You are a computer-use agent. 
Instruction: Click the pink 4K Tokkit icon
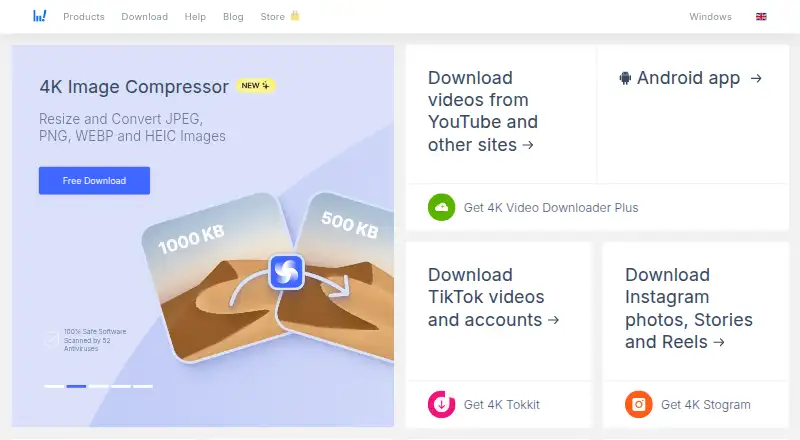pyautogui.click(x=441, y=404)
